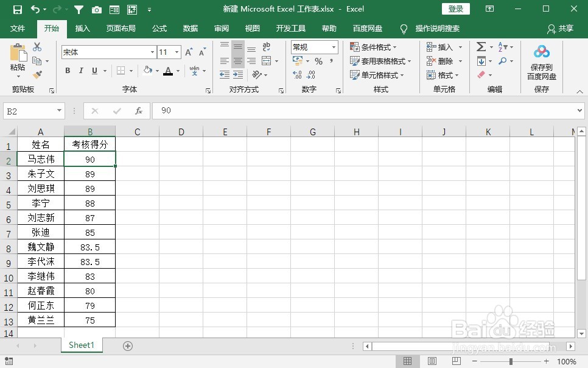The image size is (588, 368).
Task: Click the 格式 cells button
Action: [443, 75]
